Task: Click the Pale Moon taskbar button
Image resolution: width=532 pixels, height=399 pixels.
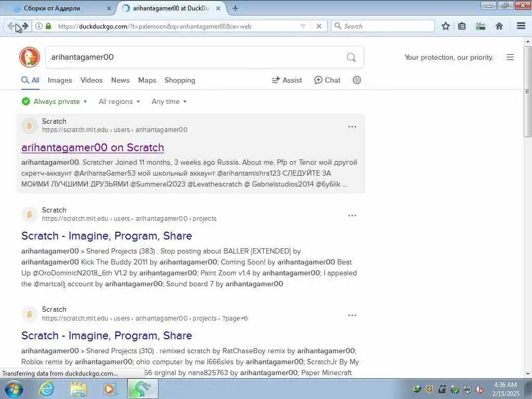Action: click(x=142, y=389)
